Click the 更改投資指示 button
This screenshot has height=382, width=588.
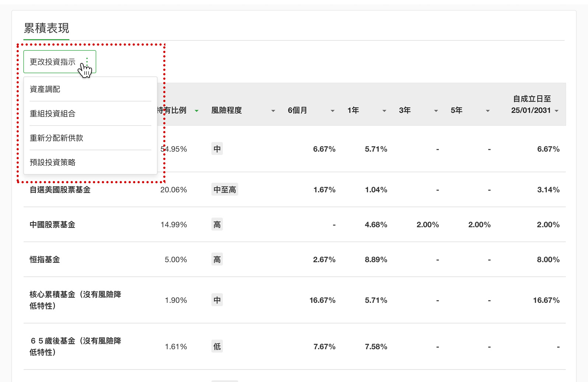coord(53,62)
